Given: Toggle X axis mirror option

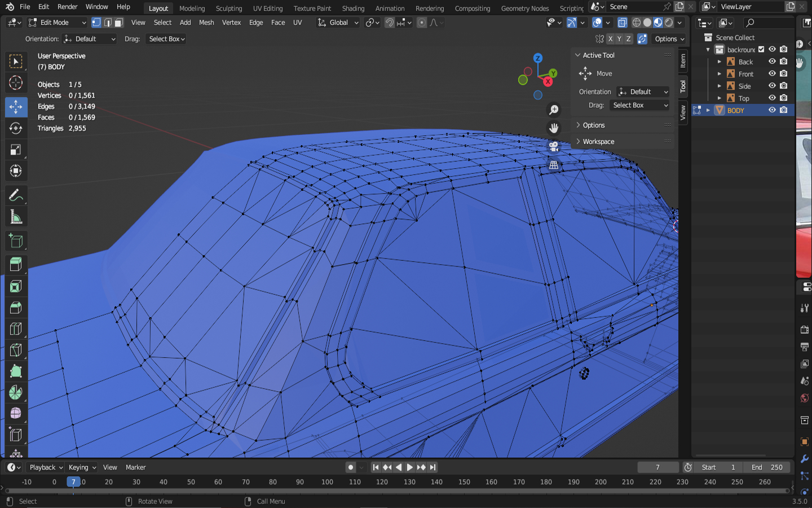Looking at the screenshot, I should (x=610, y=39).
